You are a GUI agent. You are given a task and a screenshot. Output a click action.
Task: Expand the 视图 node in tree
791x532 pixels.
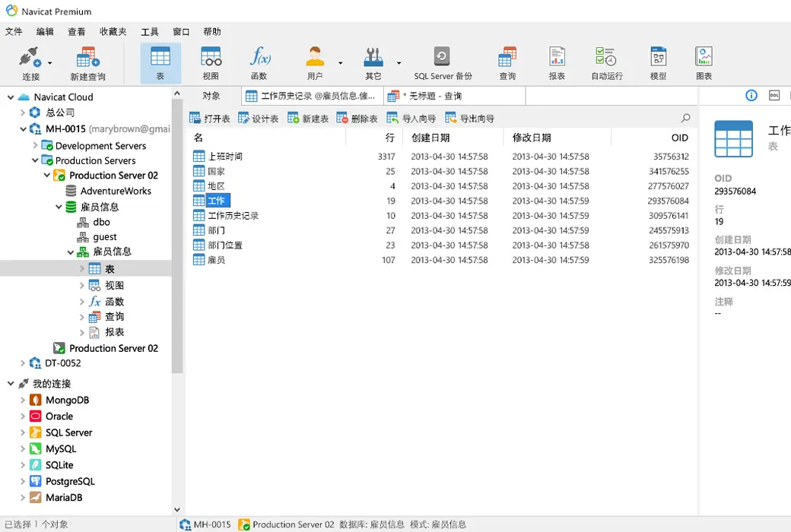pos(81,286)
